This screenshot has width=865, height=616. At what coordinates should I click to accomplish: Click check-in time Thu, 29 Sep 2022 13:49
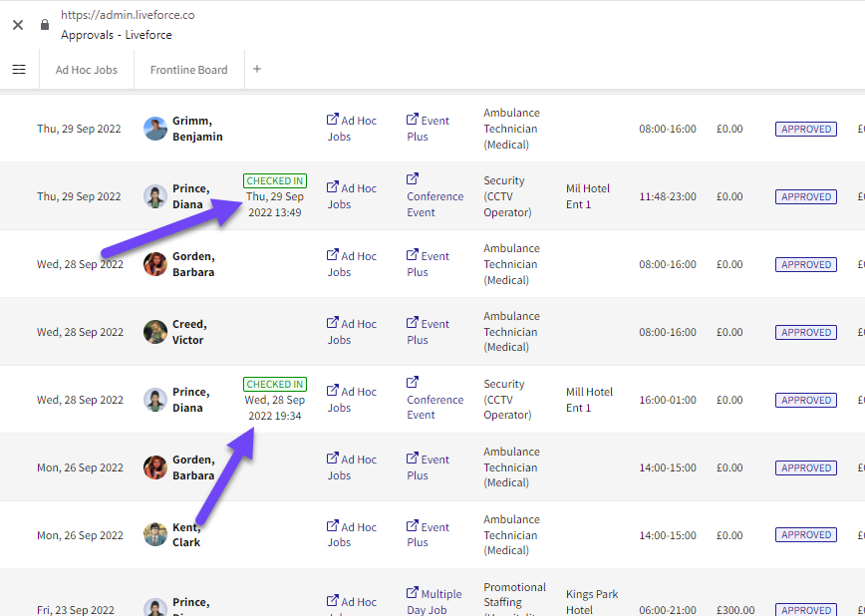click(275, 204)
